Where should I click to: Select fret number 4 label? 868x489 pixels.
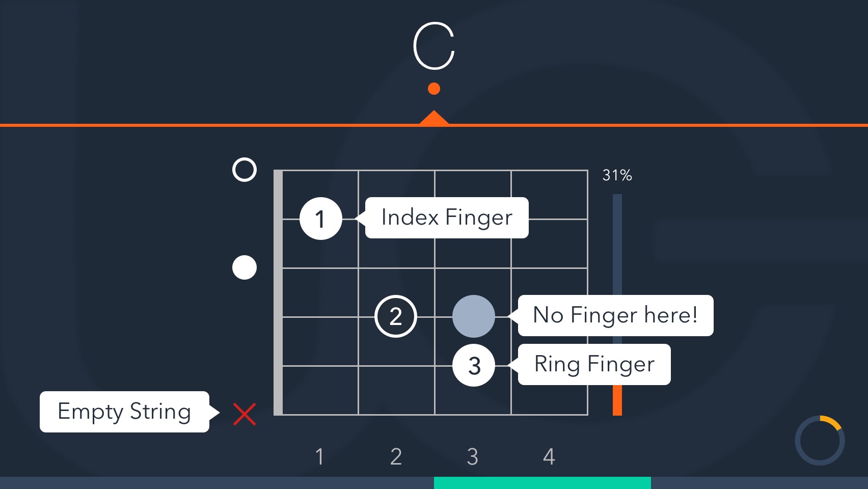(x=549, y=456)
